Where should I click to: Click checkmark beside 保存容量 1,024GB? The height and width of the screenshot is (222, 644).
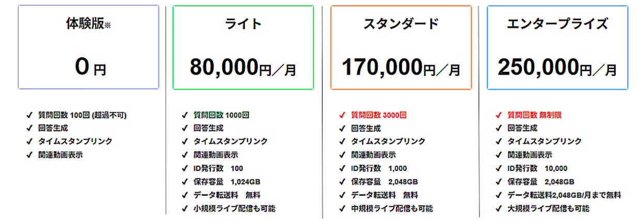(x=185, y=182)
